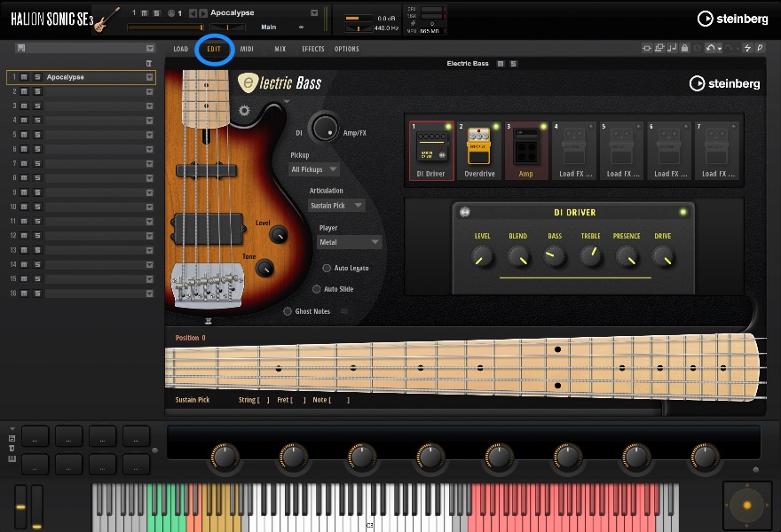Open the LOAD tab
This screenshot has width=781, height=532.
coord(181,49)
